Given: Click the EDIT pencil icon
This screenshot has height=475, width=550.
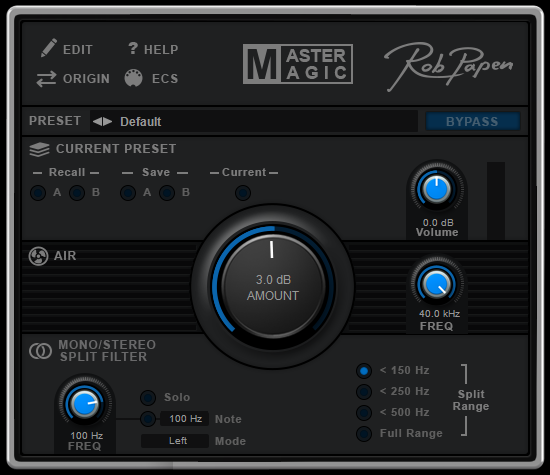Looking at the screenshot, I should [x=49, y=48].
